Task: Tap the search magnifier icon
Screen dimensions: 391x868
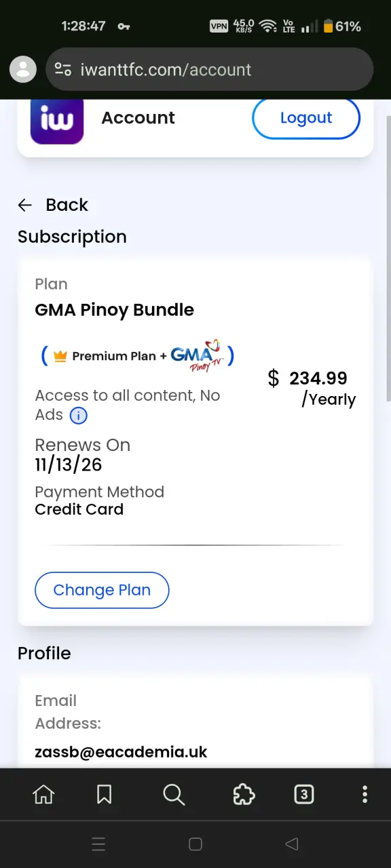Action: point(174,794)
